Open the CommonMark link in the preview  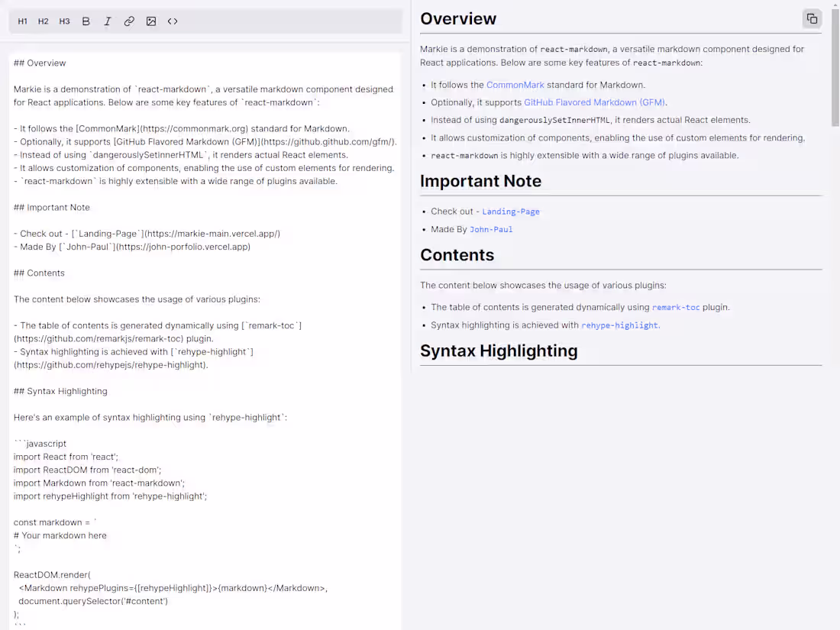click(515, 85)
